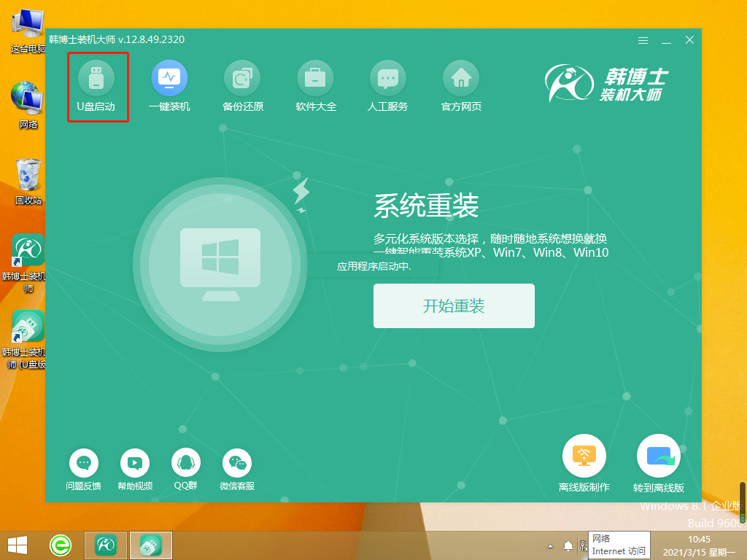Open the 回收站 recycle bin
The width and height of the screenshot is (747, 560).
tap(26, 179)
